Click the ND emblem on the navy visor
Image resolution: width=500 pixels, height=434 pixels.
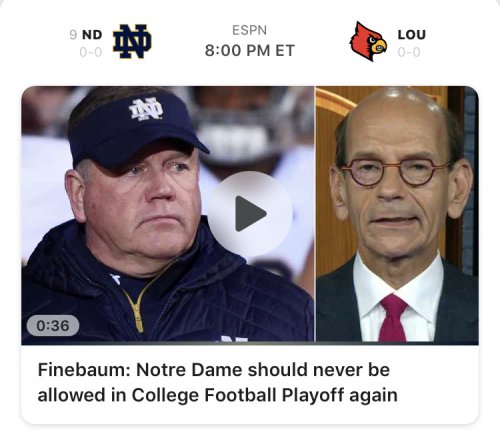pos(146,109)
